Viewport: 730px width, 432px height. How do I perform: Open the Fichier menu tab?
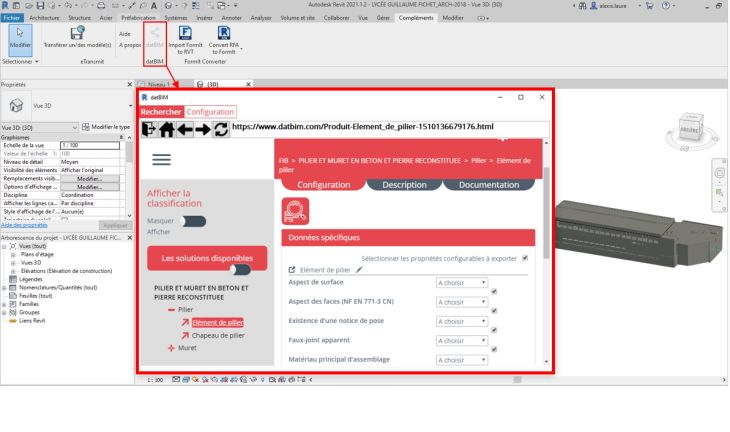12,18
